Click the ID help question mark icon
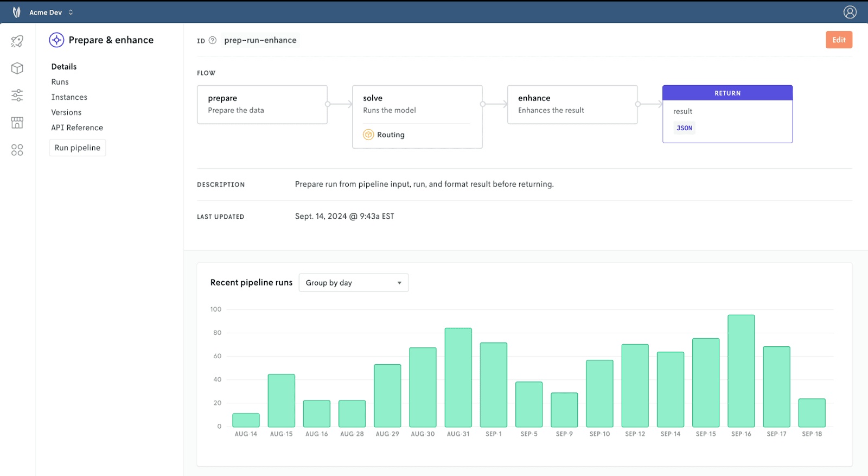Viewport: 868px width, 476px height. [213, 40]
